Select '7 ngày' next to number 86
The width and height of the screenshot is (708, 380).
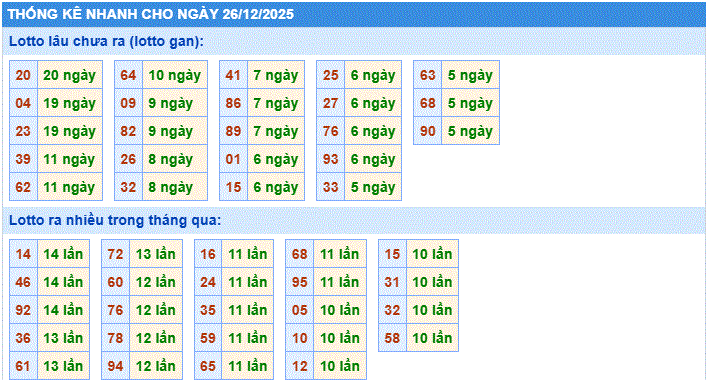(x=276, y=103)
